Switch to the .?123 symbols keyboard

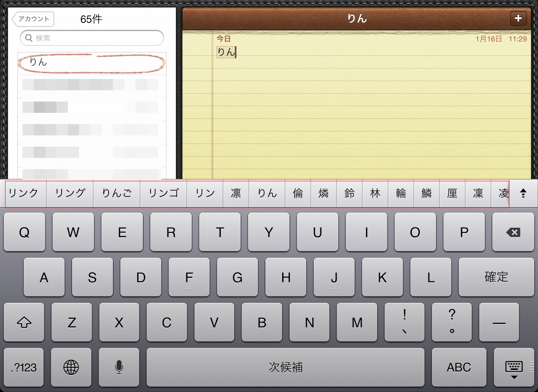point(24,367)
